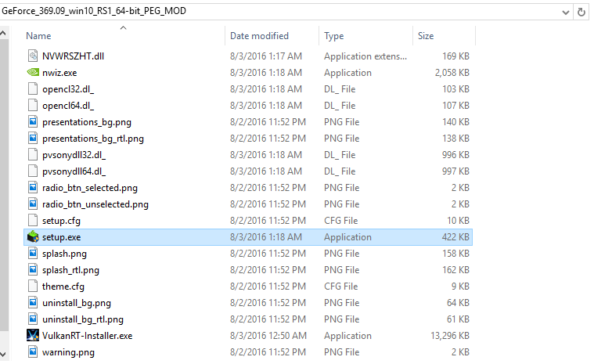Select the file name opencl64.dl_

pos(68,106)
